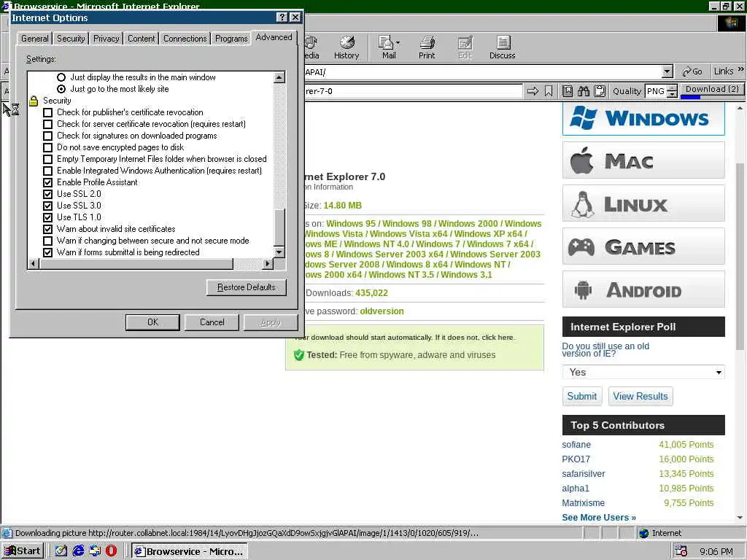Open the poll answer Yes dropdown
Screen dimensions: 747x560
coord(643,372)
